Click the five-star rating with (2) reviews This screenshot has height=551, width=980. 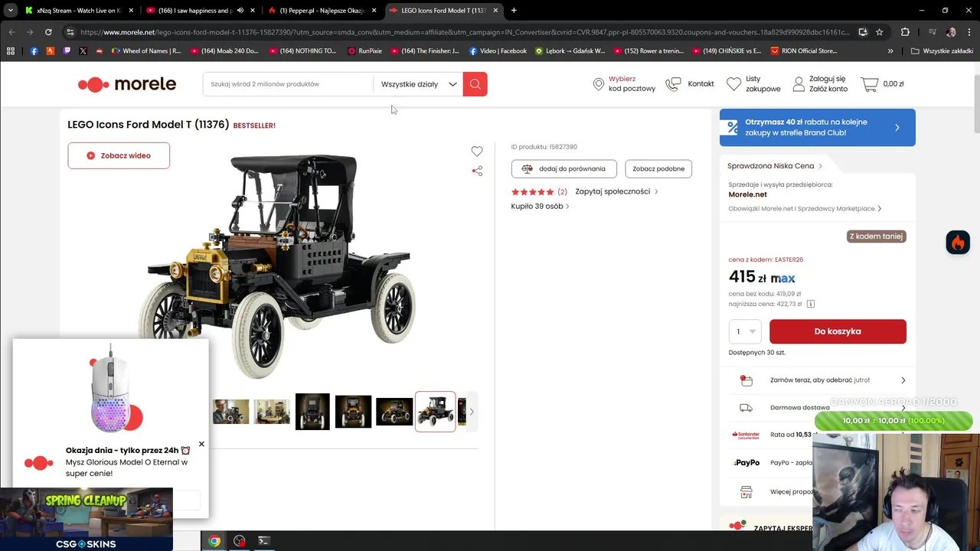(539, 192)
